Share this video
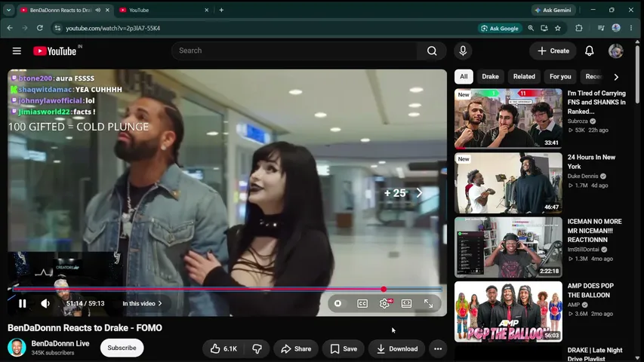This screenshot has width=644, height=362. [296, 349]
